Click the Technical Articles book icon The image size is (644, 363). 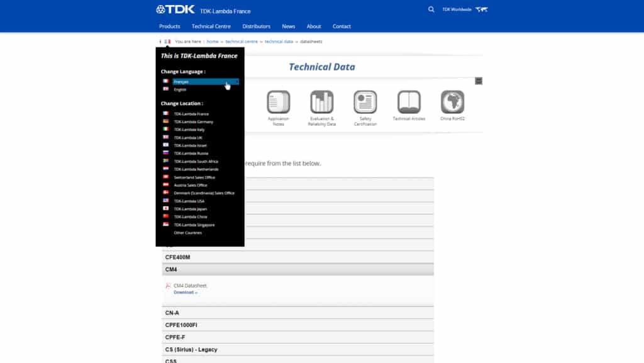pyautogui.click(x=408, y=104)
